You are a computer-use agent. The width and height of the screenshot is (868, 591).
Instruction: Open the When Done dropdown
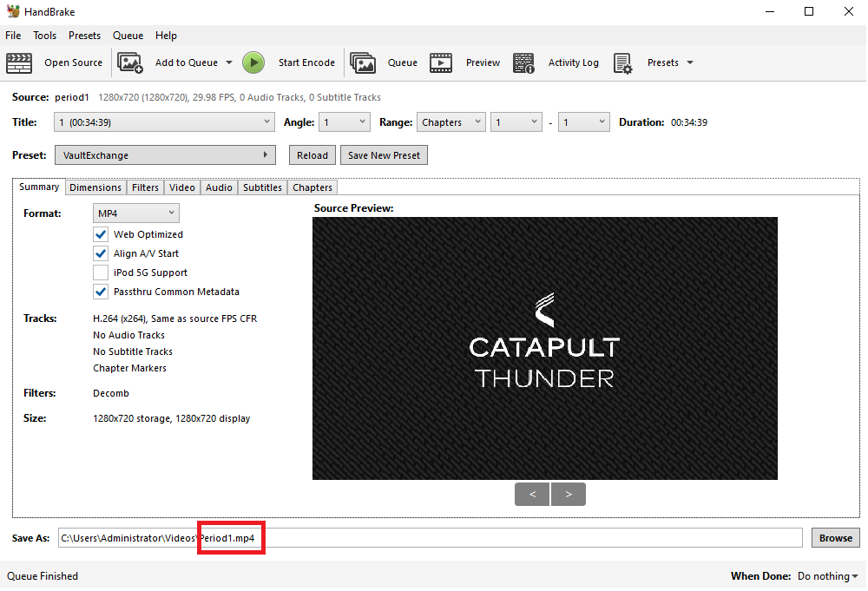827,575
